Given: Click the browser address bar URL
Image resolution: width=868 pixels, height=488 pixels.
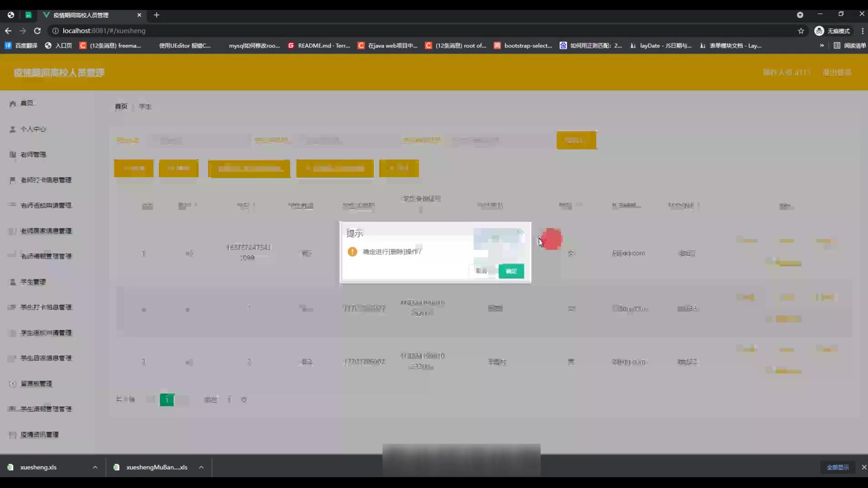Looking at the screenshot, I should [104, 31].
